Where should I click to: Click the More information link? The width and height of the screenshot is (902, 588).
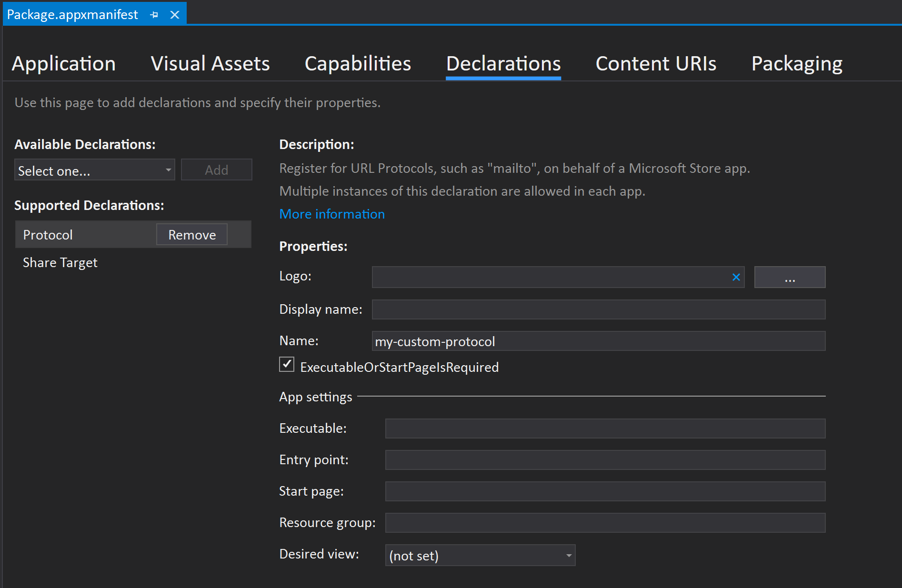click(332, 214)
